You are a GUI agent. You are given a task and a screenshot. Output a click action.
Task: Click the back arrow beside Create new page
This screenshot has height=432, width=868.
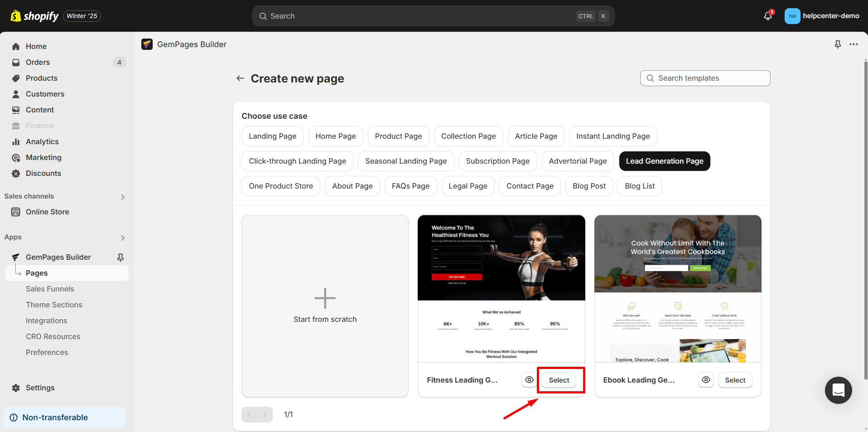coord(240,78)
